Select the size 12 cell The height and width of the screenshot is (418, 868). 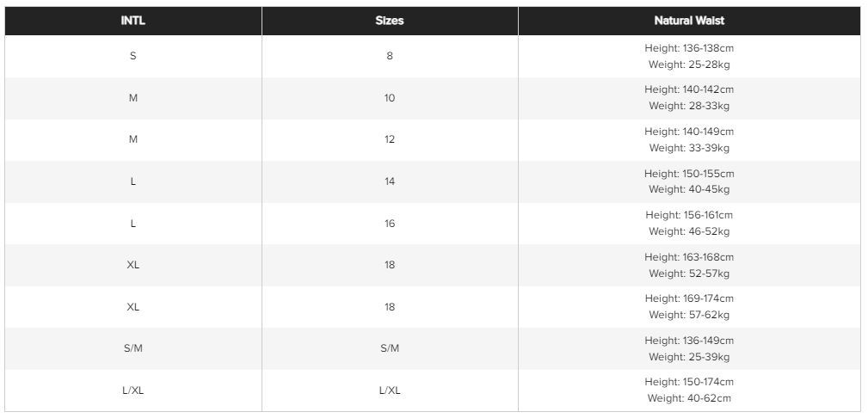(390, 139)
